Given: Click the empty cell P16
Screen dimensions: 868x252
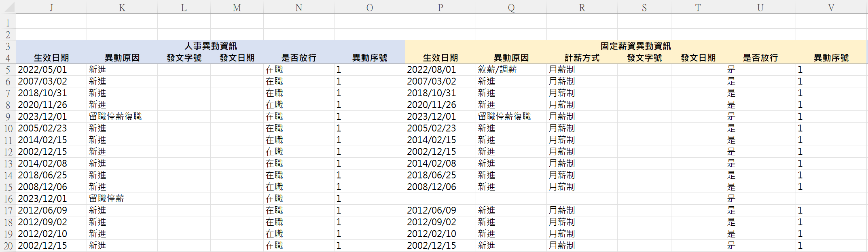Looking at the screenshot, I should (440, 199).
